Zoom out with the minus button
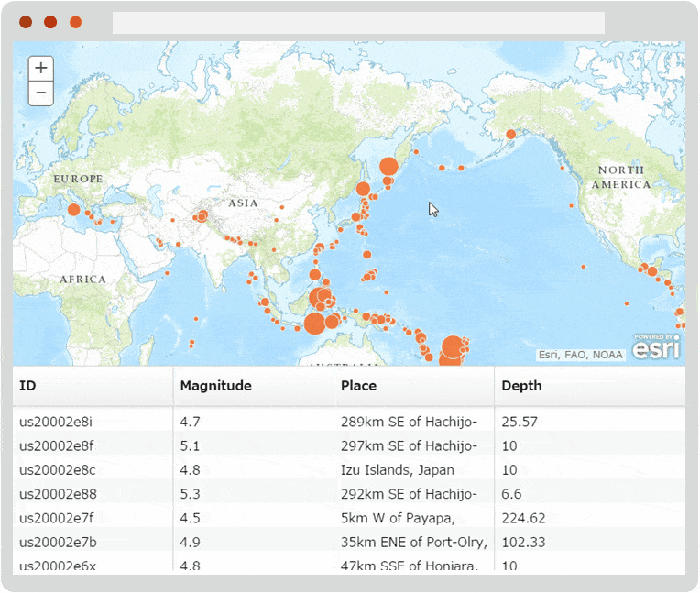Image resolution: width=700 pixels, height=593 pixels. coord(41,93)
